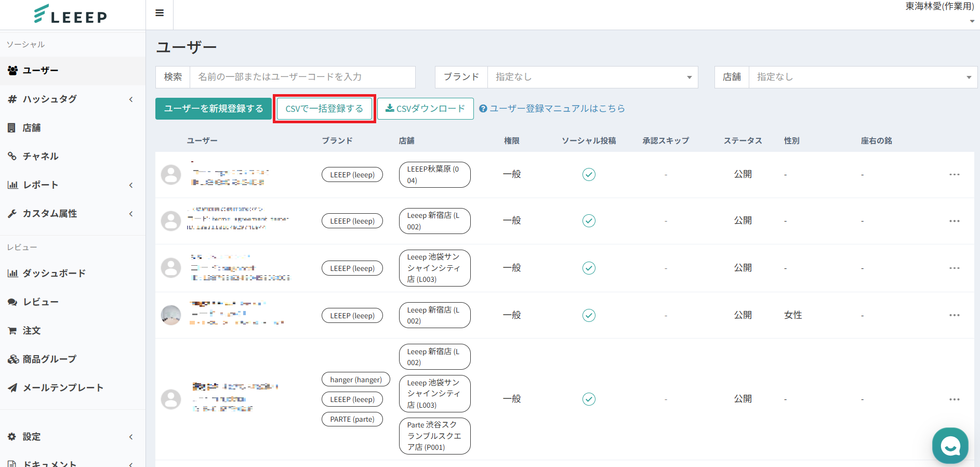
Task: Toggle social posting check for LEEEP秋葉原 user
Action: 589,175
